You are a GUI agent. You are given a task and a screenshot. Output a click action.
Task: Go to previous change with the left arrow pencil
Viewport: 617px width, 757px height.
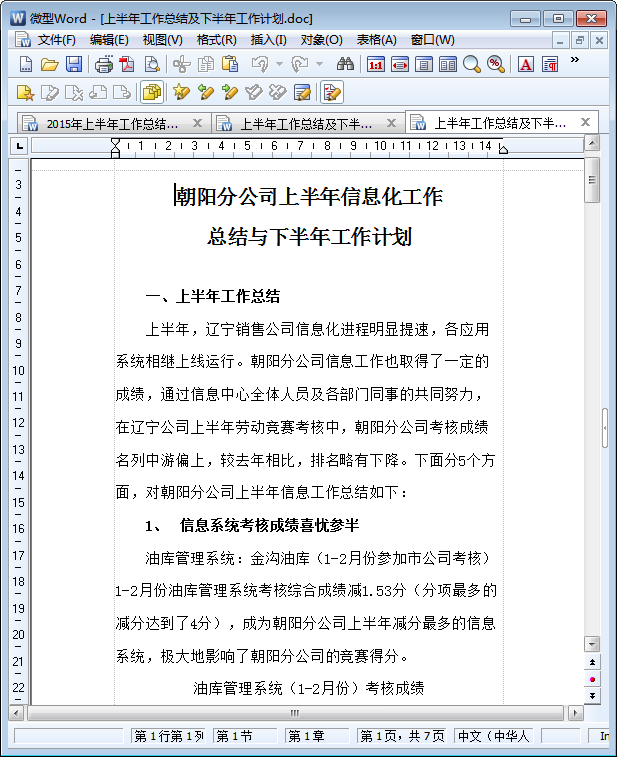click(206, 92)
